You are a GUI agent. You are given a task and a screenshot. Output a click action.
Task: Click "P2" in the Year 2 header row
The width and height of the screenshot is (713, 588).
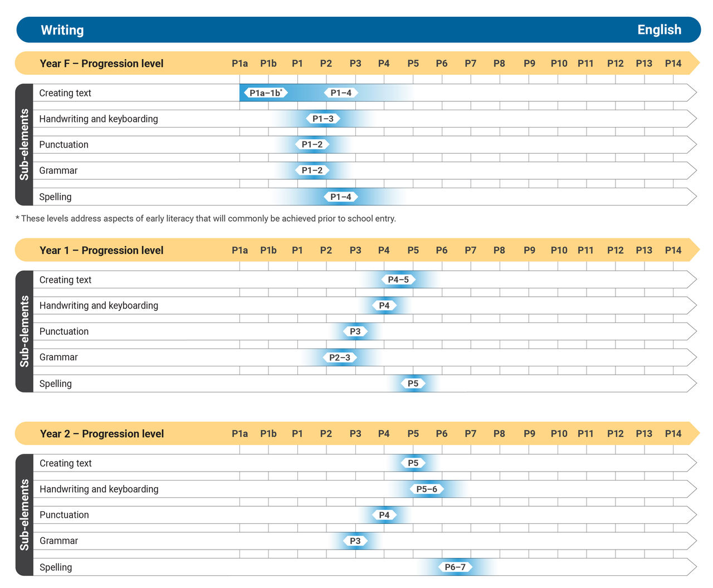(326, 434)
